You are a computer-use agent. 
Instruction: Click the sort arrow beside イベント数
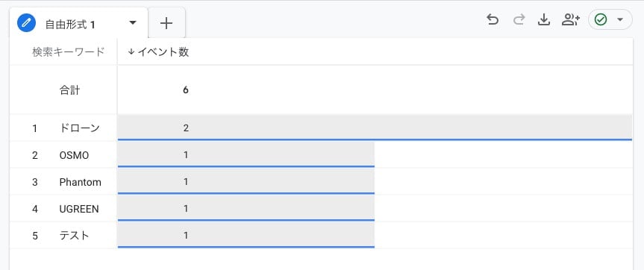131,52
